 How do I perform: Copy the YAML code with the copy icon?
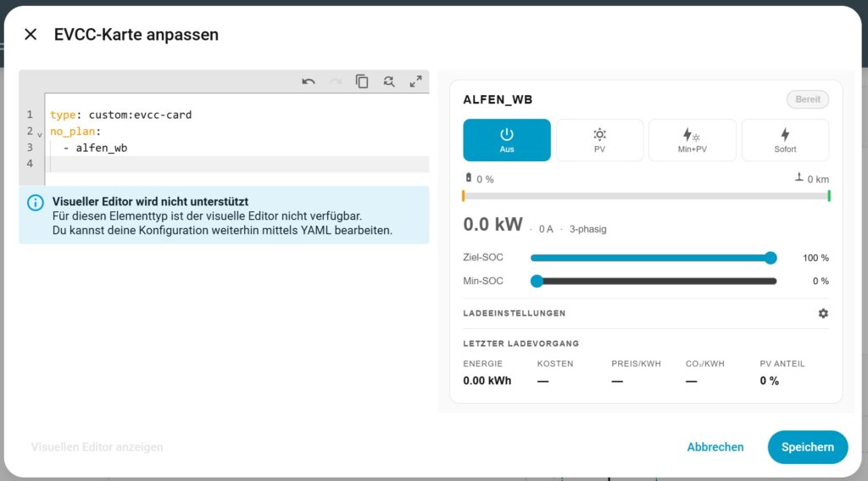[362, 81]
